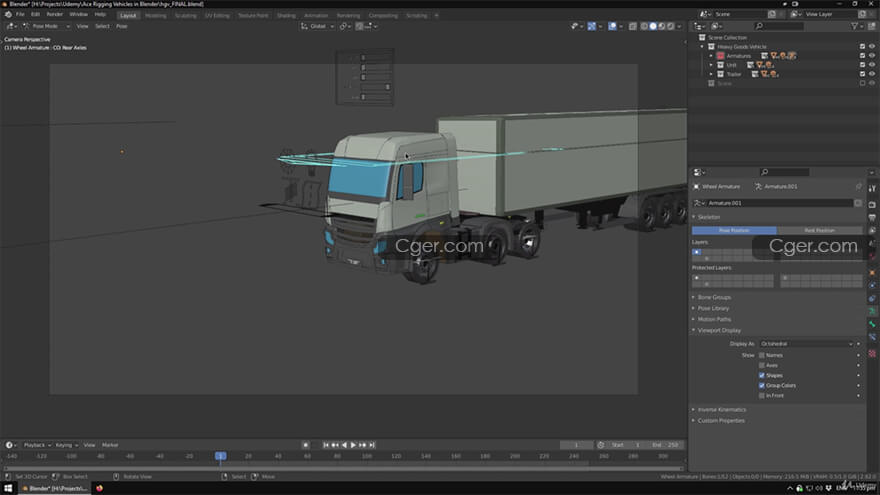Open the Windows Start button
The height and width of the screenshot is (495, 880).
pyautogui.click(x=8, y=488)
